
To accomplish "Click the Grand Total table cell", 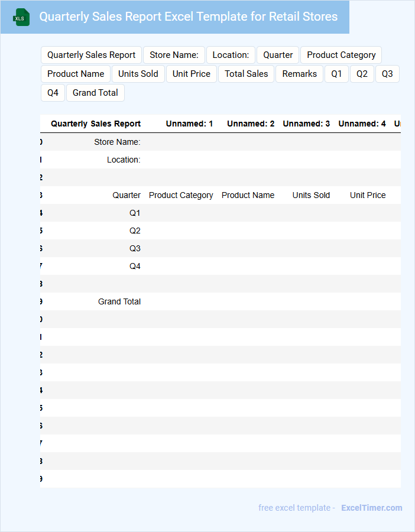I will [x=119, y=301].
